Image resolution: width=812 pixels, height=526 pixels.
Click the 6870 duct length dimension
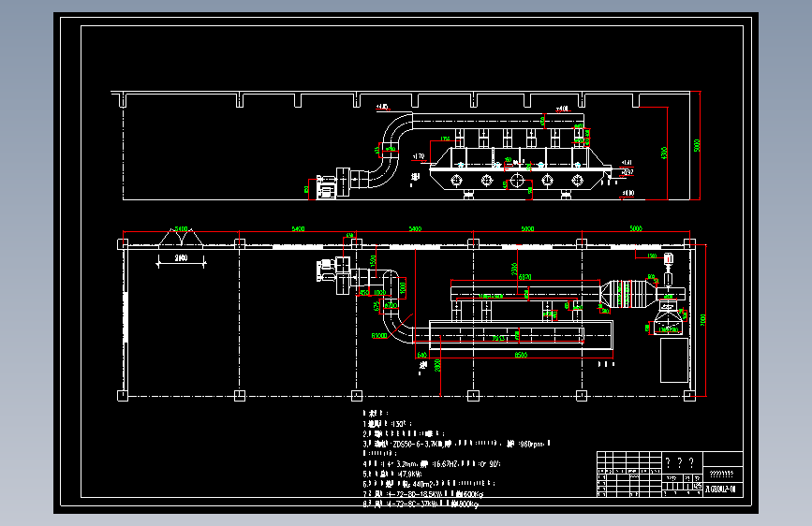pyautogui.click(x=524, y=277)
